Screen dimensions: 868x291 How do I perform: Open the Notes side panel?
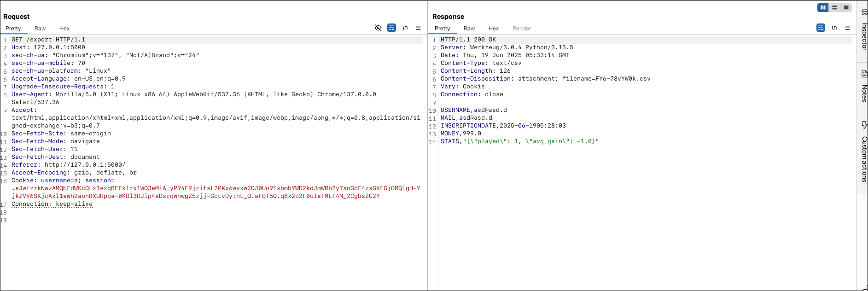click(x=864, y=87)
